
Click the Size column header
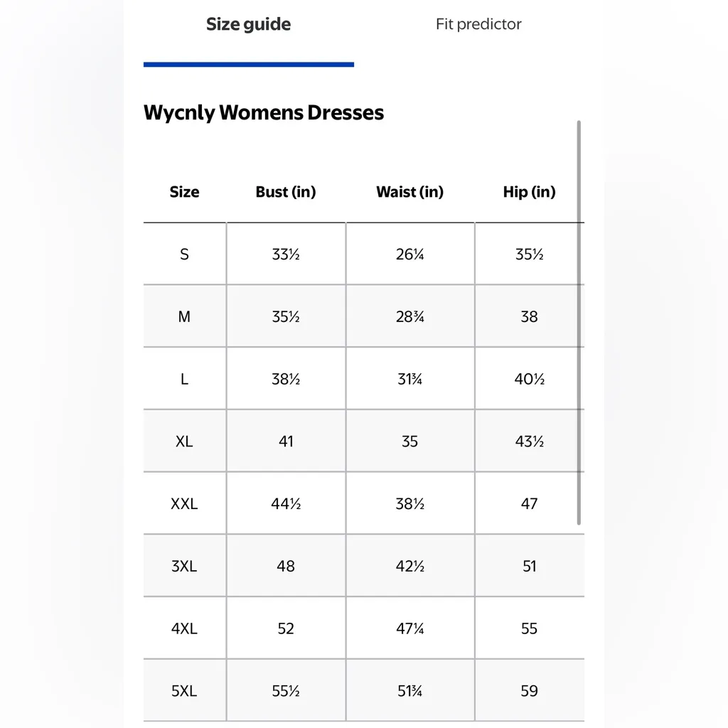[184, 192]
